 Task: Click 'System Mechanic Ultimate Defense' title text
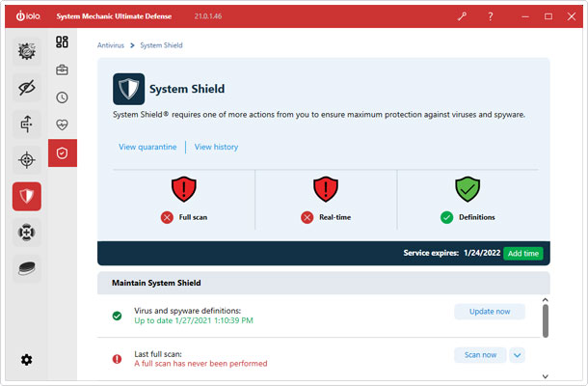coord(114,16)
